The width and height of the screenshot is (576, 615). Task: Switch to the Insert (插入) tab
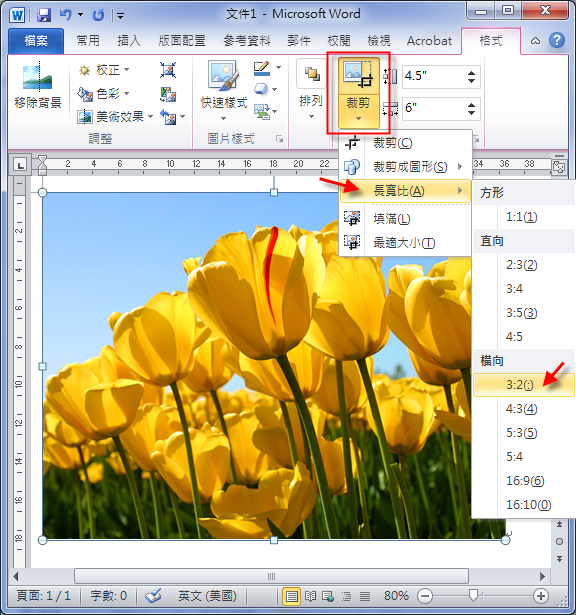129,40
